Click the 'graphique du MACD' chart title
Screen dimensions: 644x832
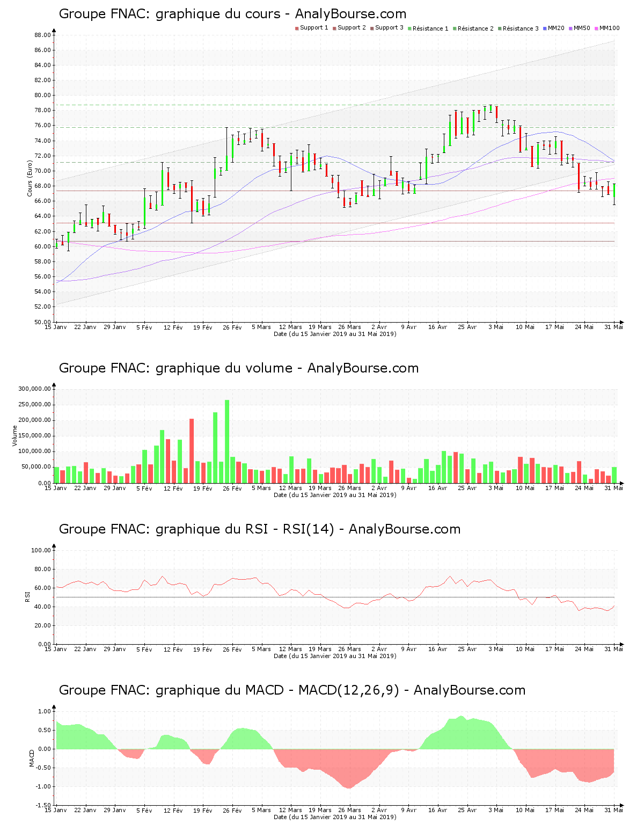292,690
